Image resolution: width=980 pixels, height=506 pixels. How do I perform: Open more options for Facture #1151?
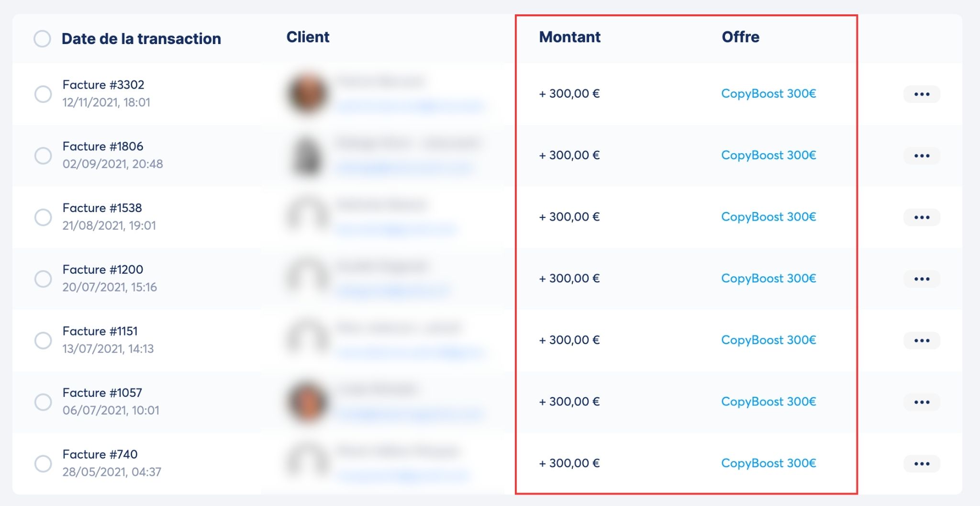(922, 340)
